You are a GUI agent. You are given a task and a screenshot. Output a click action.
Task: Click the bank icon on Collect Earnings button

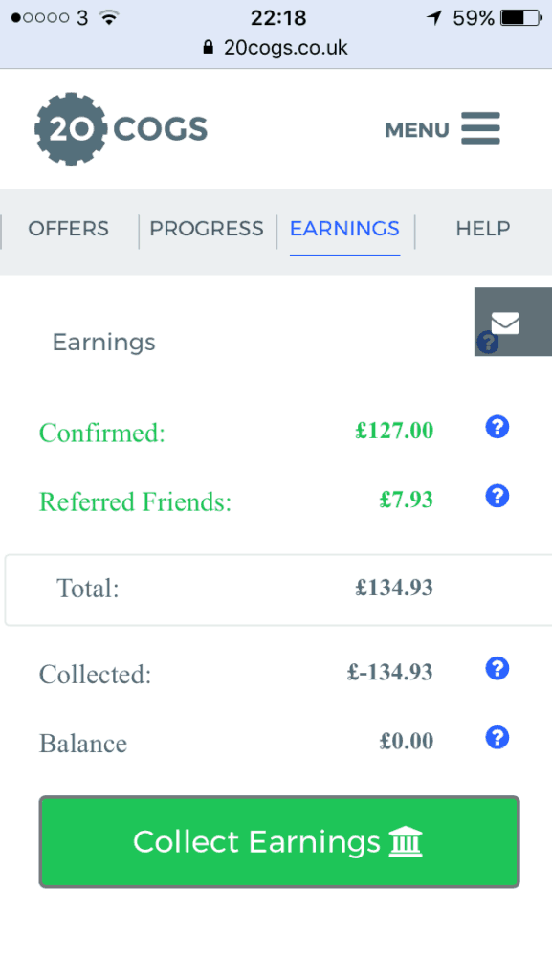(x=406, y=841)
